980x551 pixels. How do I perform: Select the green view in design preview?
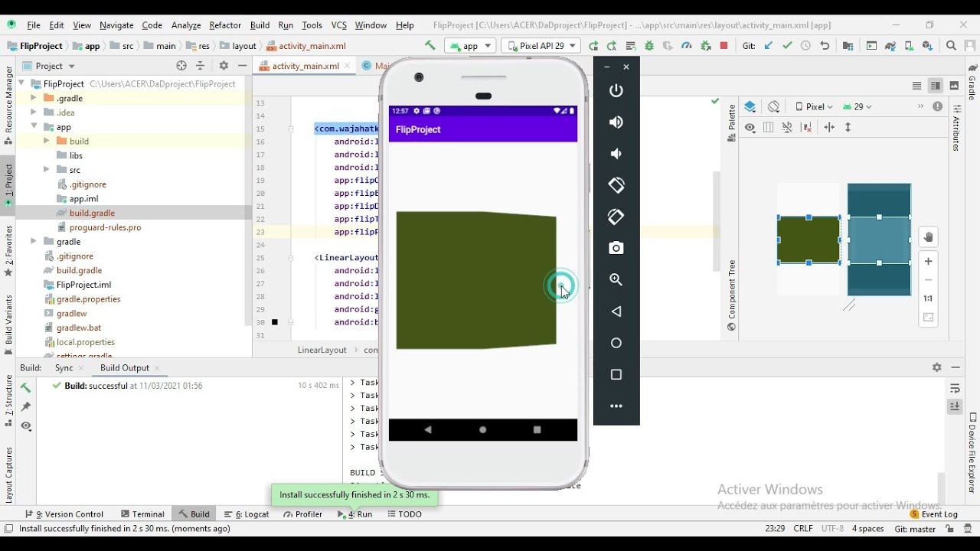[x=808, y=240]
